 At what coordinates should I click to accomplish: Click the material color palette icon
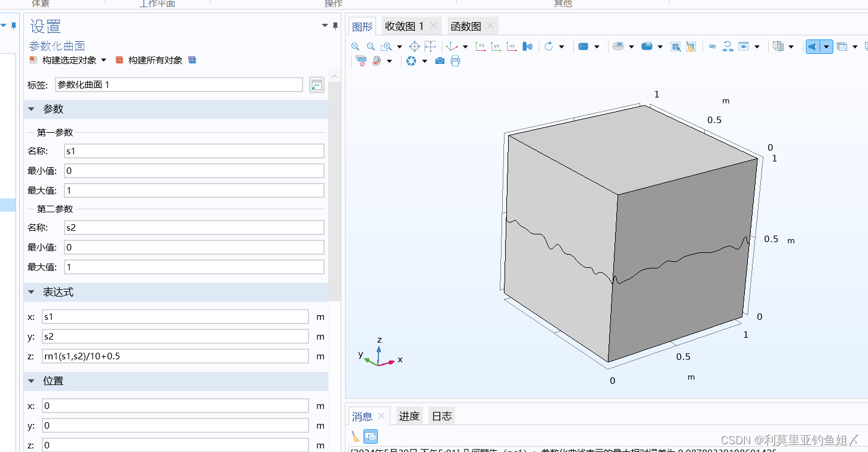(x=376, y=61)
